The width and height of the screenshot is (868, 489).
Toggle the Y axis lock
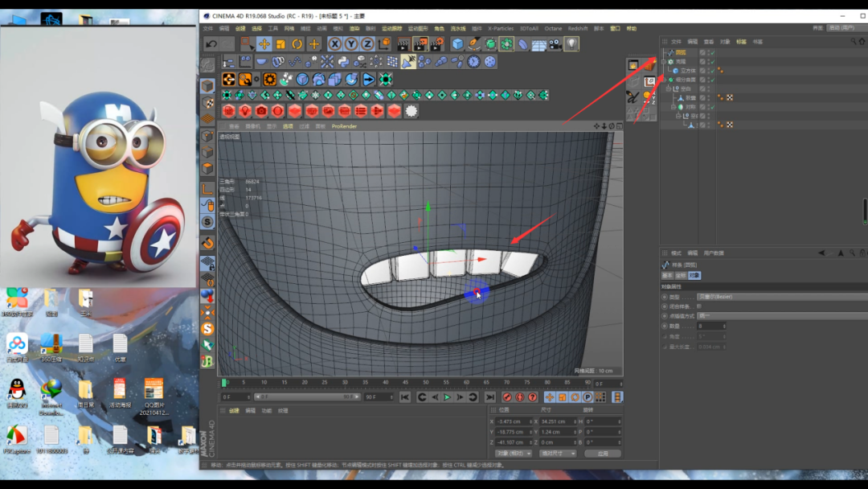point(351,43)
